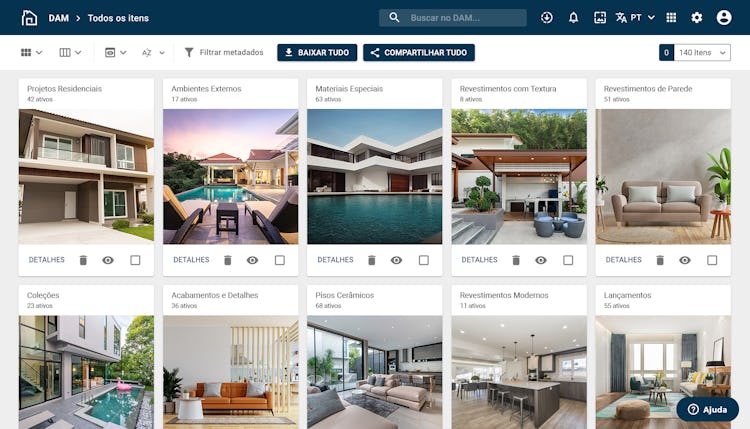Open the 140 Itens dropdown

click(702, 53)
